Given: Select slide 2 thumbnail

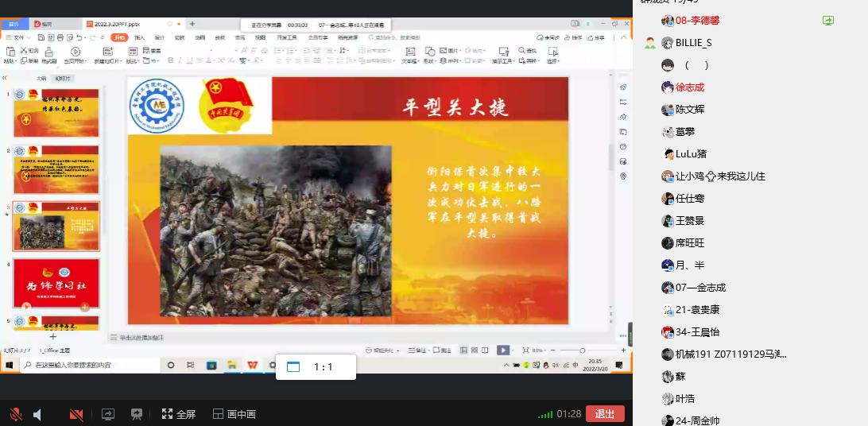Looking at the screenshot, I should 56,170.
